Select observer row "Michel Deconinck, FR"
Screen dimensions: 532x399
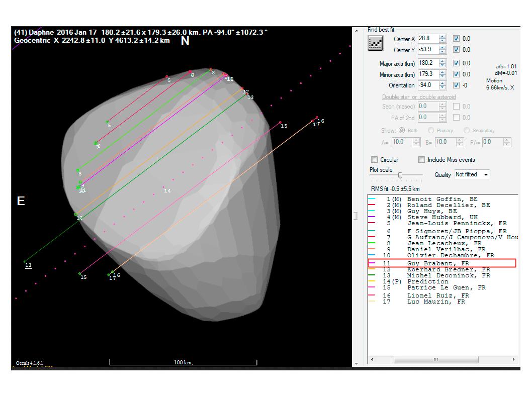point(442,275)
